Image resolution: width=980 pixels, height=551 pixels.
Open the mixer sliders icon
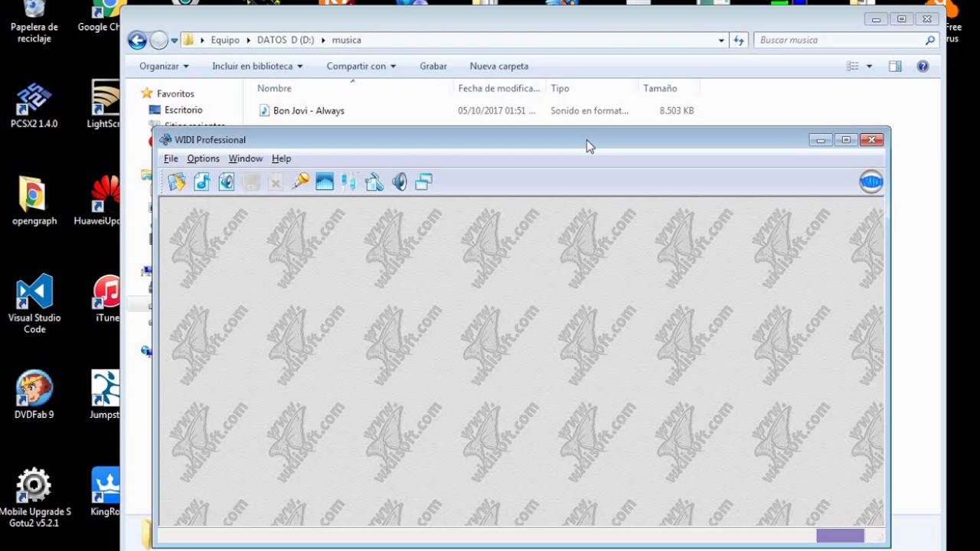(349, 182)
